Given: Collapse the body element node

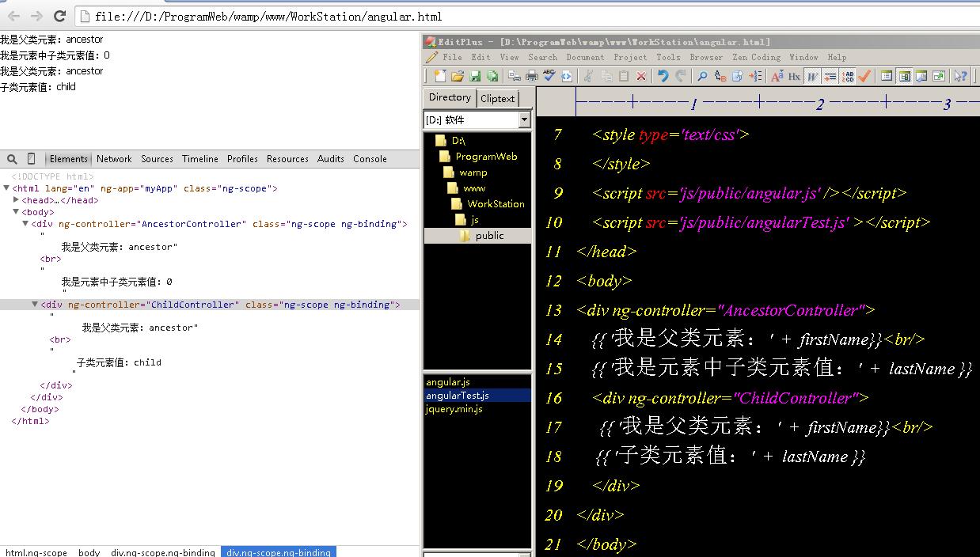Looking at the screenshot, I should [16, 212].
